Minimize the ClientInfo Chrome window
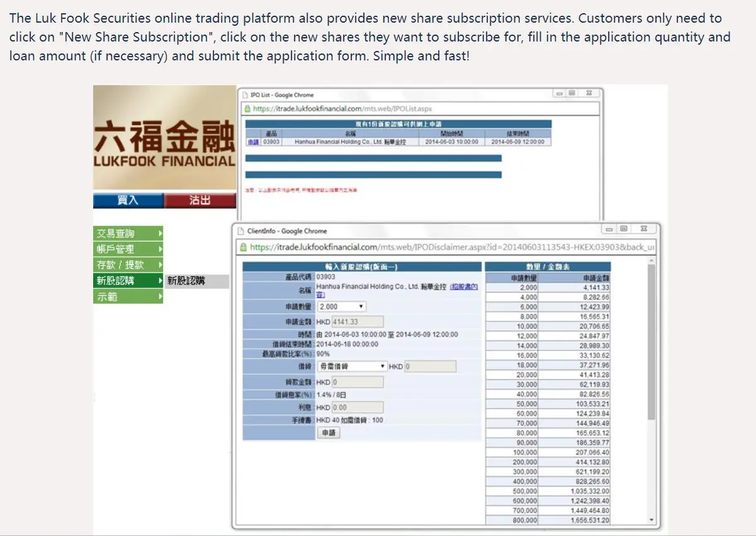 point(609,229)
